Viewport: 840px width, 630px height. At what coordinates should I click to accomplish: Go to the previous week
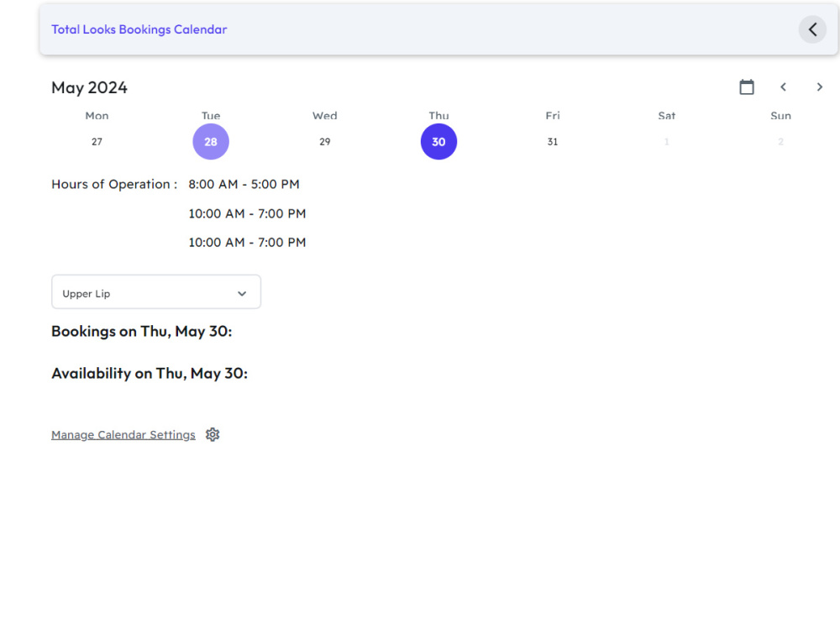point(783,87)
